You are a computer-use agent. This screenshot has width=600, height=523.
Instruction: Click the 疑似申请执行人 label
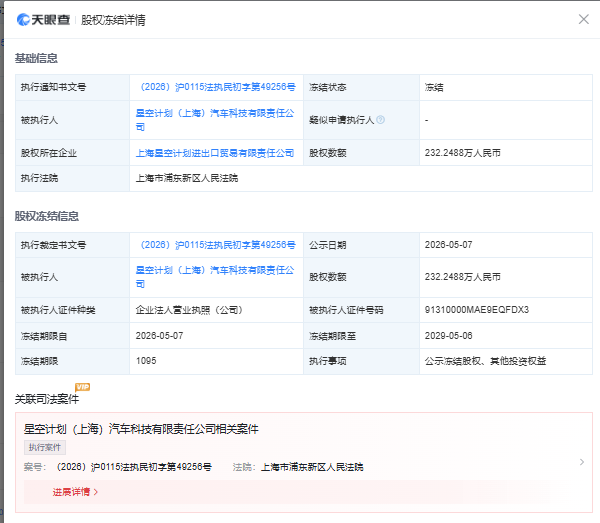coord(341,120)
